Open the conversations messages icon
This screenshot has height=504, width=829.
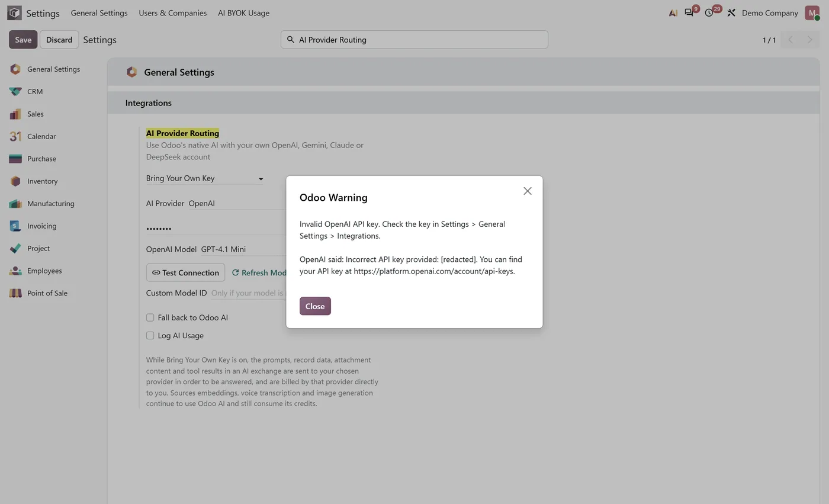pos(690,12)
